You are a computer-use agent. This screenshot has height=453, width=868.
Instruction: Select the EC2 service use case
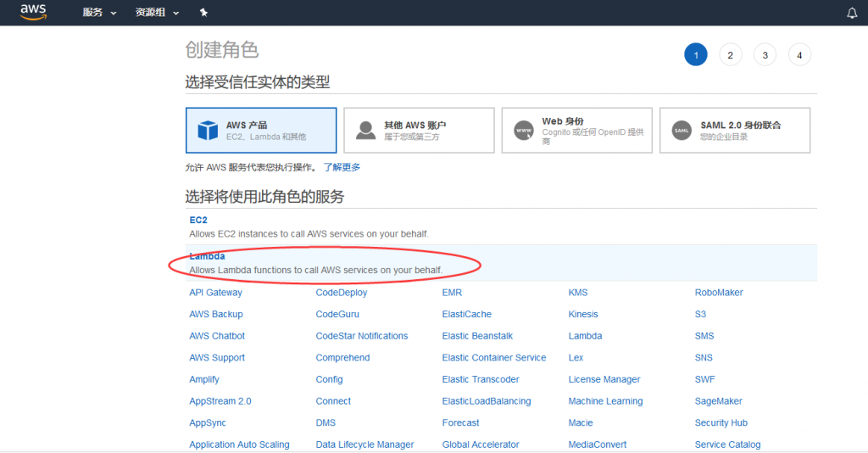[x=198, y=220]
